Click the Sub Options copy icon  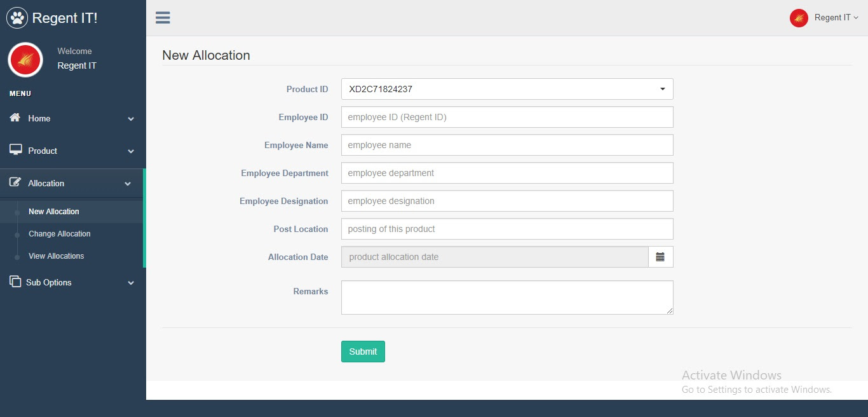tap(15, 282)
